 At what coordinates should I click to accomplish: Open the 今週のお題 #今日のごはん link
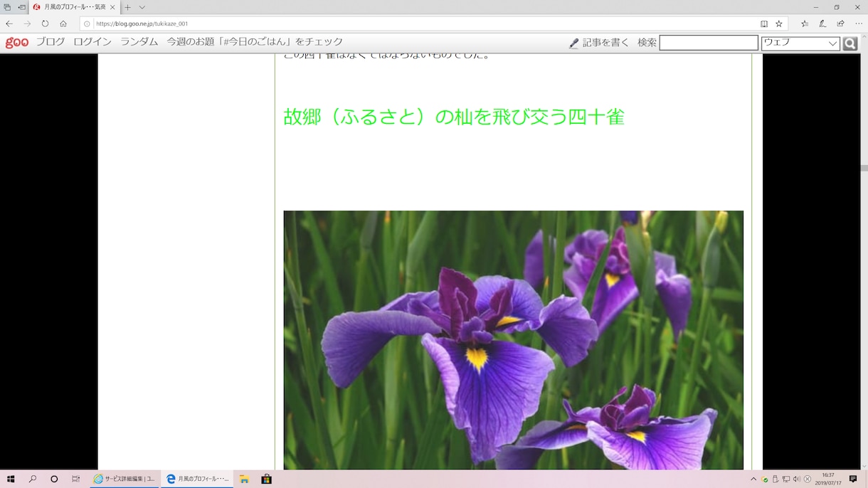tap(255, 42)
